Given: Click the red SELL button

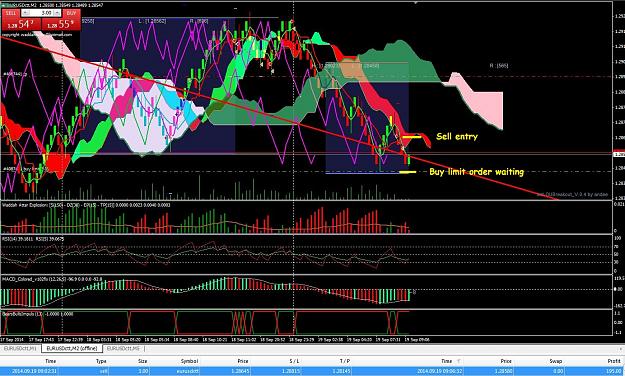Looking at the screenshot, I should [11, 13].
